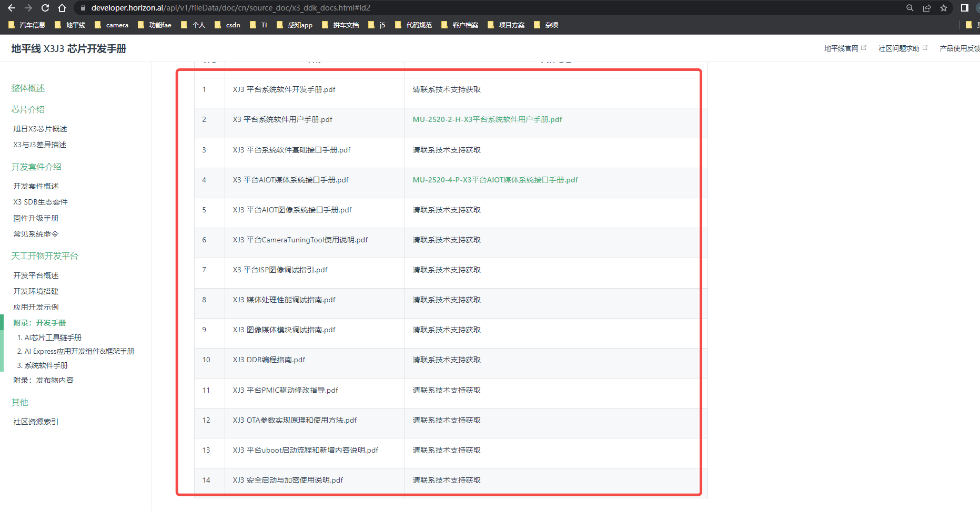Toggle the browser side panel icon
The width and height of the screenshot is (980, 511).
pos(965,8)
